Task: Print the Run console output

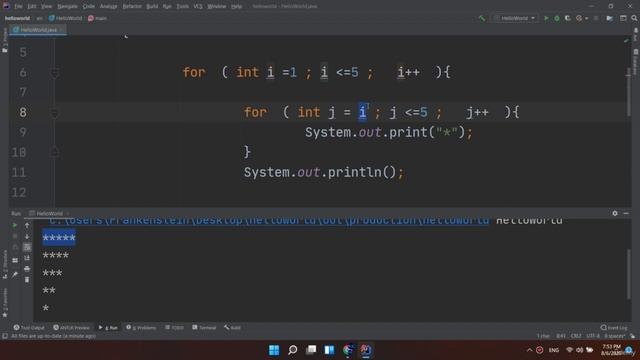Action: pyautogui.click(x=27, y=269)
